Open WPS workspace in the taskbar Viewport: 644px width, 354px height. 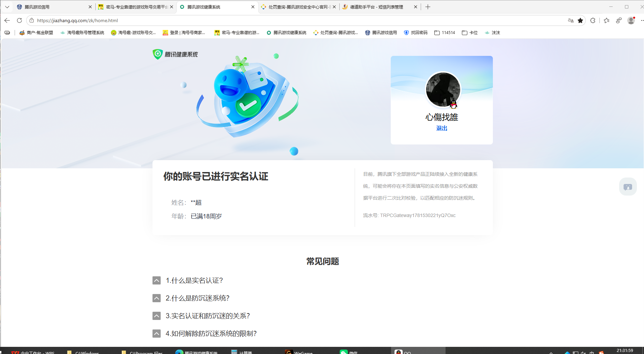coord(33,352)
